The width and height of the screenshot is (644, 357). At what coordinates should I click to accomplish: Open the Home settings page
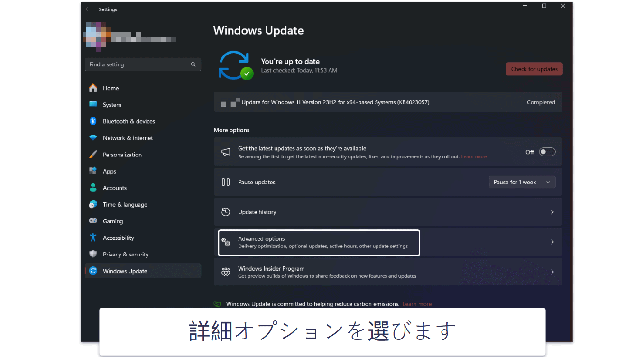pos(143,88)
